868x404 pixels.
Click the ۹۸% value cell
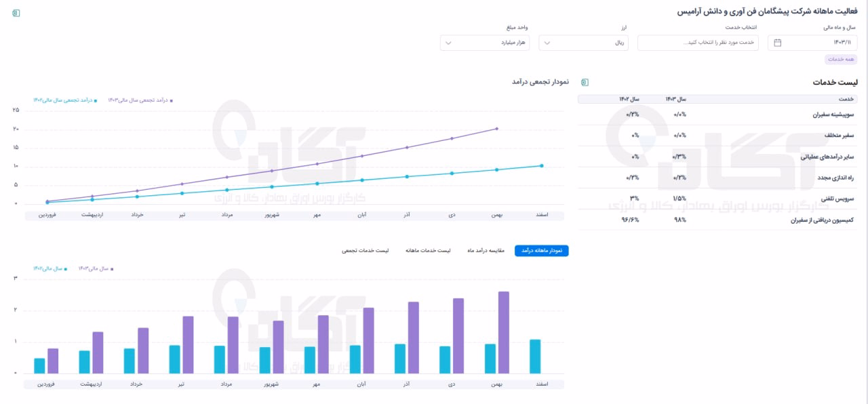[680, 220]
